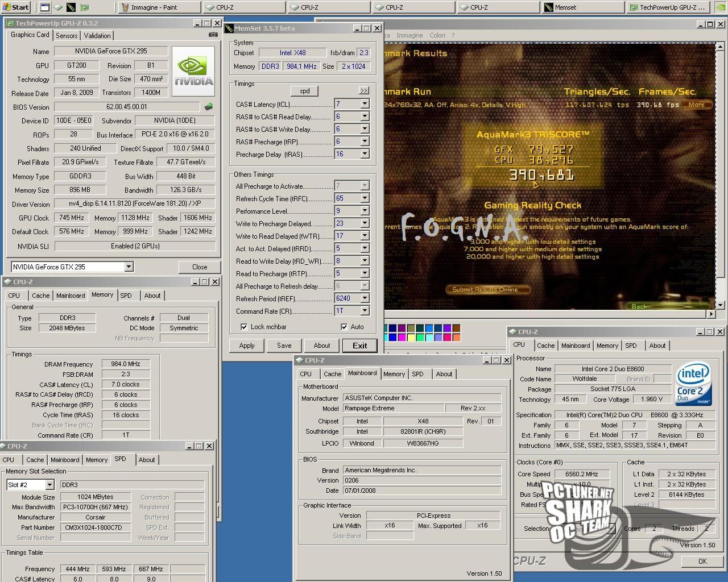The image size is (728, 582).
Task: Launch MemSet from the quick launch bar
Action: pos(71,7)
